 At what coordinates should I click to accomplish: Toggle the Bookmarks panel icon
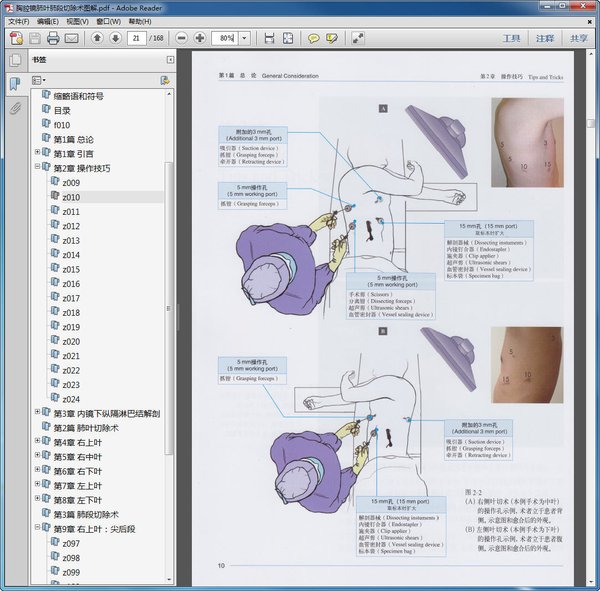click(15, 84)
